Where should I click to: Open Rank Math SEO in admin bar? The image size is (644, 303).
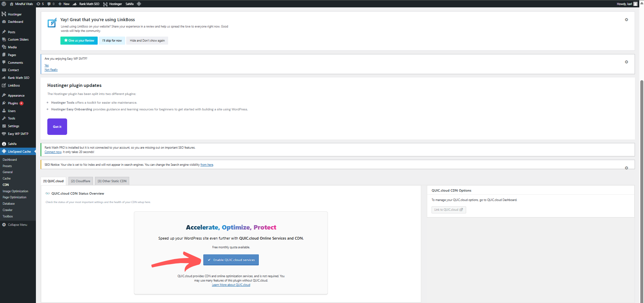(x=86, y=4)
